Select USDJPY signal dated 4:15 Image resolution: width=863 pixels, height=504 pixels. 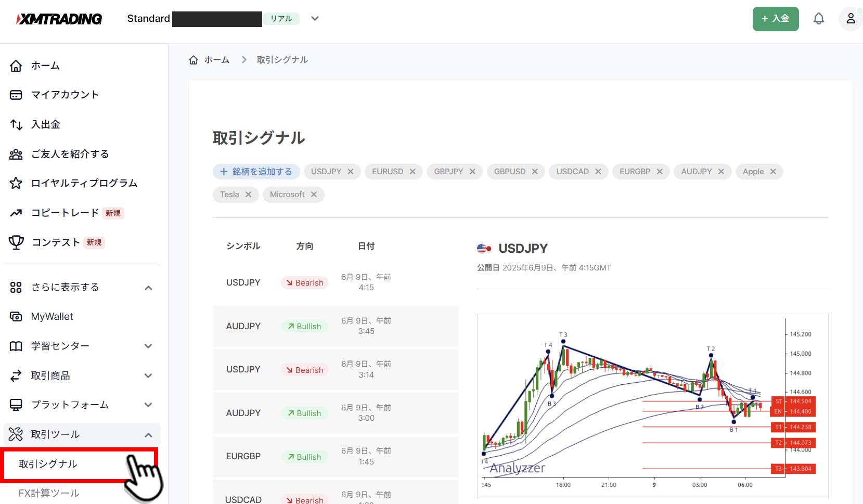pos(336,282)
